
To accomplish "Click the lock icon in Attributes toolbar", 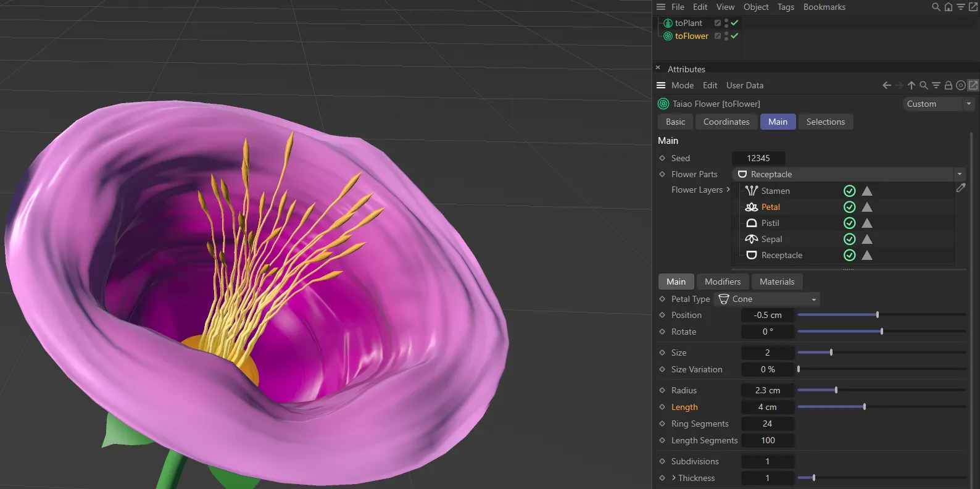I will coord(949,85).
